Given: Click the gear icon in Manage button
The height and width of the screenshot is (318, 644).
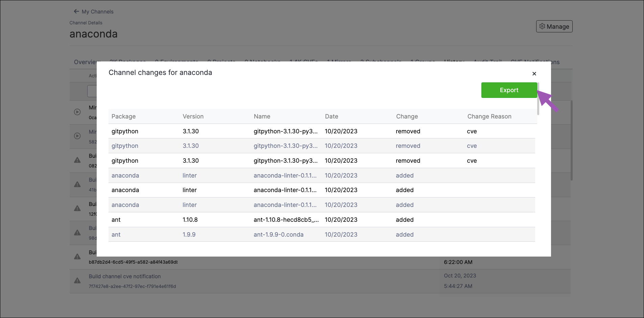Looking at the screenshot, I should [x=542, y=26].
